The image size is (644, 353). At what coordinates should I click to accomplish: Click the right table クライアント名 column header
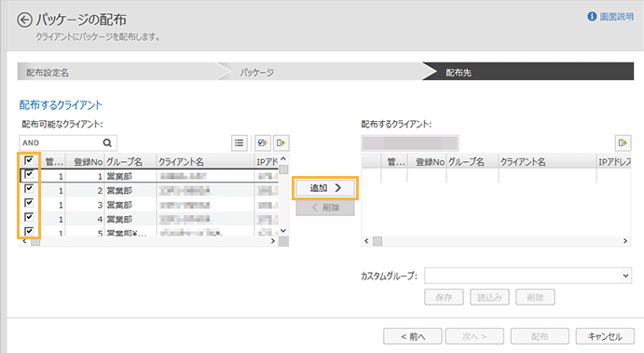pyautogui.click(x=547, y=162)
